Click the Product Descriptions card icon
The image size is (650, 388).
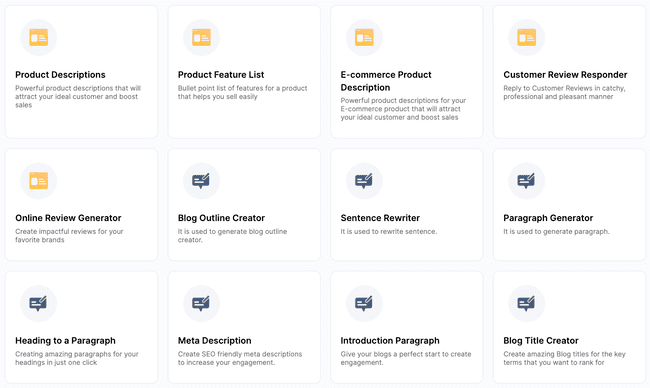[39, 38]
